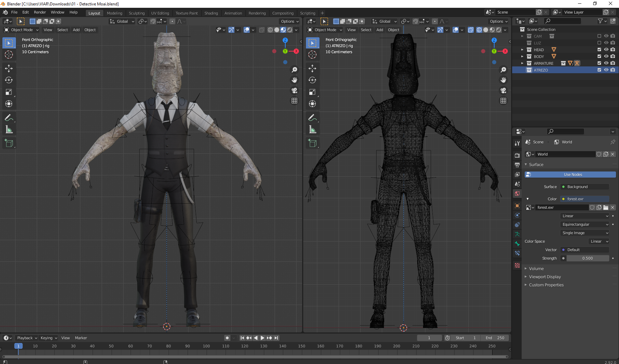This screenshot has width=619, height=364.
Task: Switch left viewport to rendered shading mode
Action: (290, 29)
